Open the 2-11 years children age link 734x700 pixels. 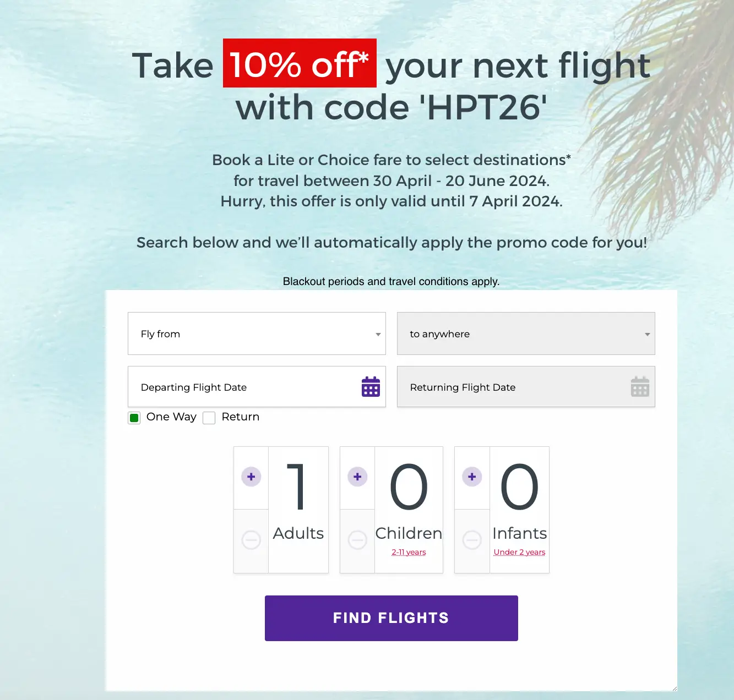tap(409, 552)
